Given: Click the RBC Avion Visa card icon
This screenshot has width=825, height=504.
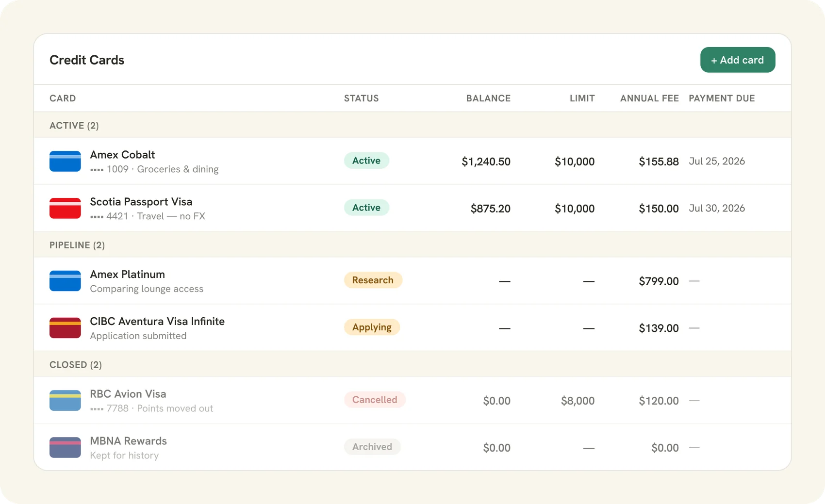Looking at the screenshot, I should [65, 401].
